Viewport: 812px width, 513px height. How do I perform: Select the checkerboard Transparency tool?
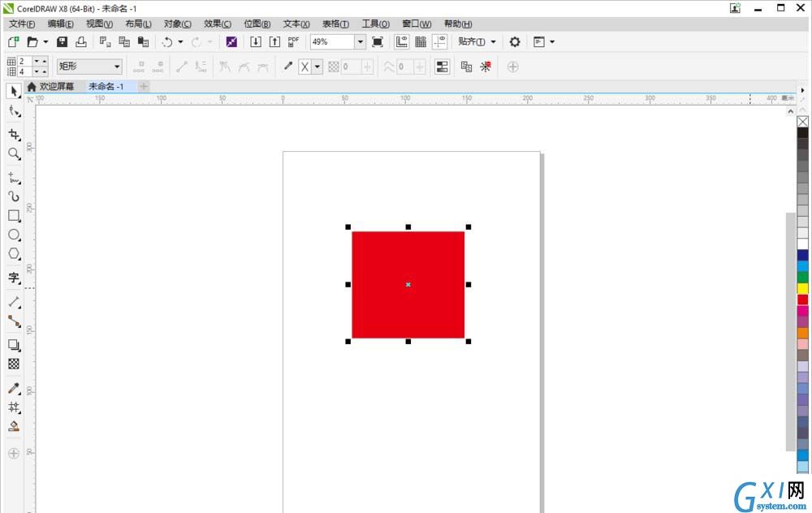coord(14,364)
